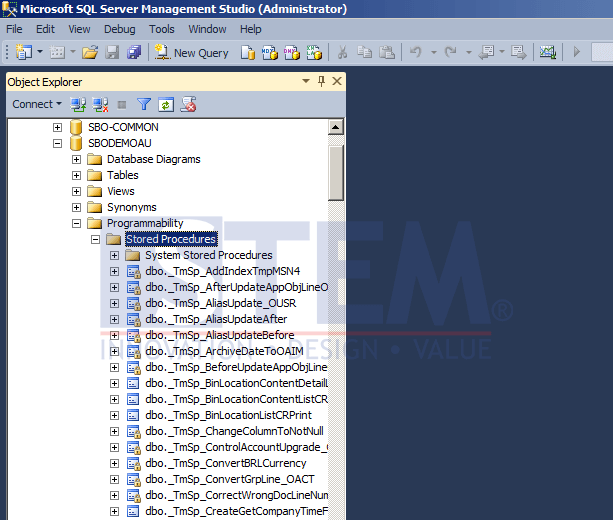Collapse the Stored Procedures folder
The image size is (613, 520).
click(x=95, y=240)
